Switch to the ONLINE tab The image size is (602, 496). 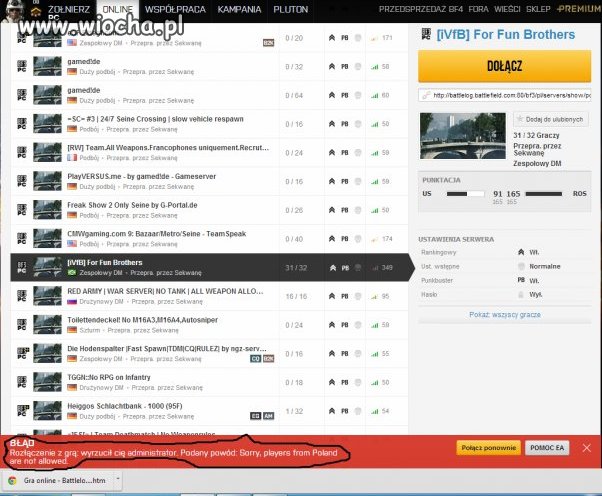point(117,9)
